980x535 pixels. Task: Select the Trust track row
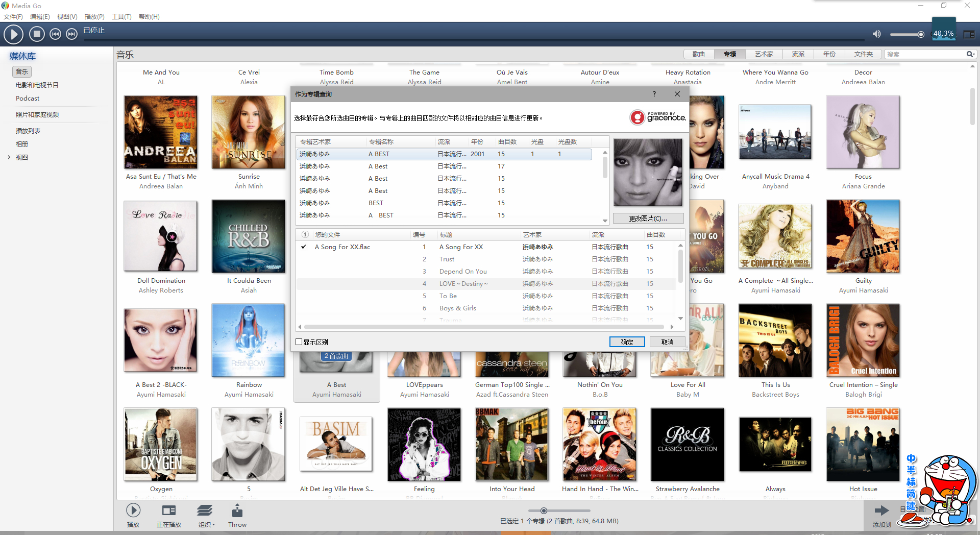click(x=486, y=259)
